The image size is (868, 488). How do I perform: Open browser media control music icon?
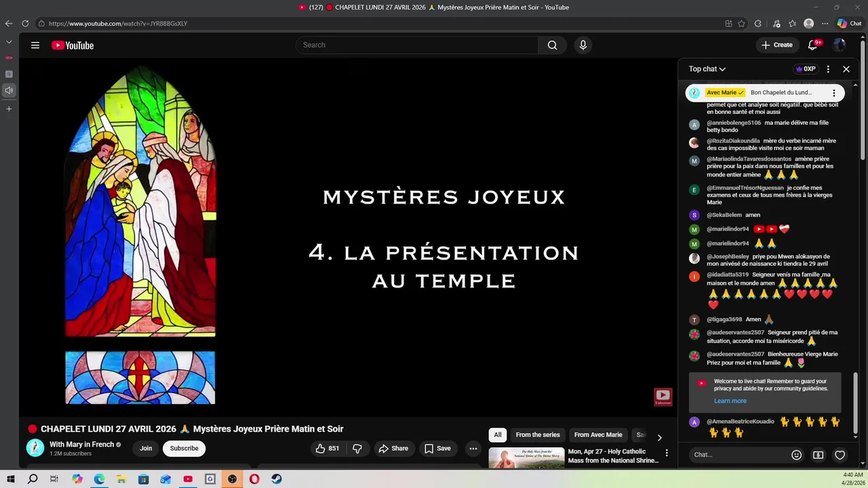(776, 24)
